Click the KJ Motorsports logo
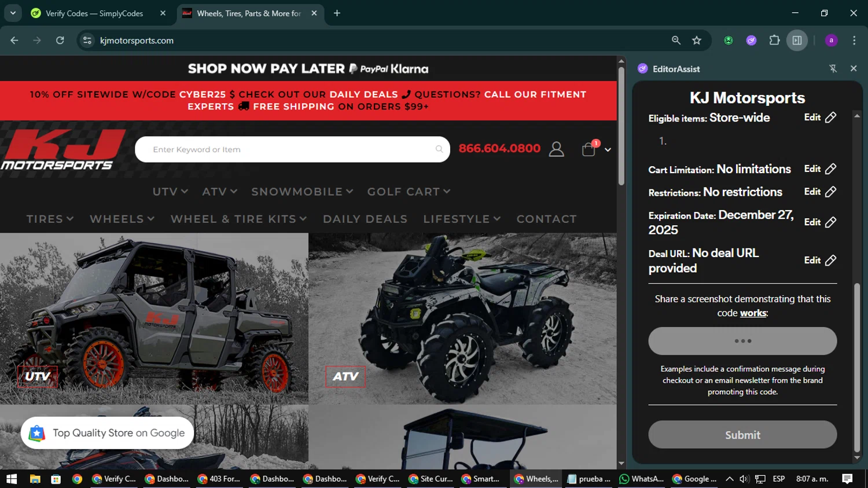This screenshot has height=488, width=868. pos(63,150)
